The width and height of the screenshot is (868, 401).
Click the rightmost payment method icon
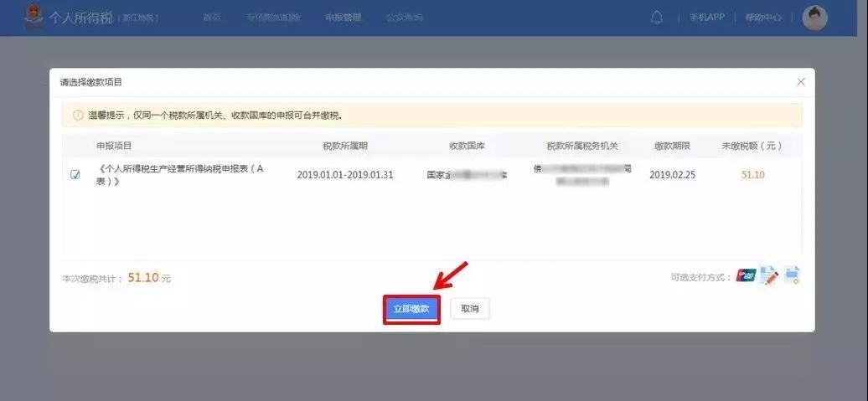(x=792, y=275)
